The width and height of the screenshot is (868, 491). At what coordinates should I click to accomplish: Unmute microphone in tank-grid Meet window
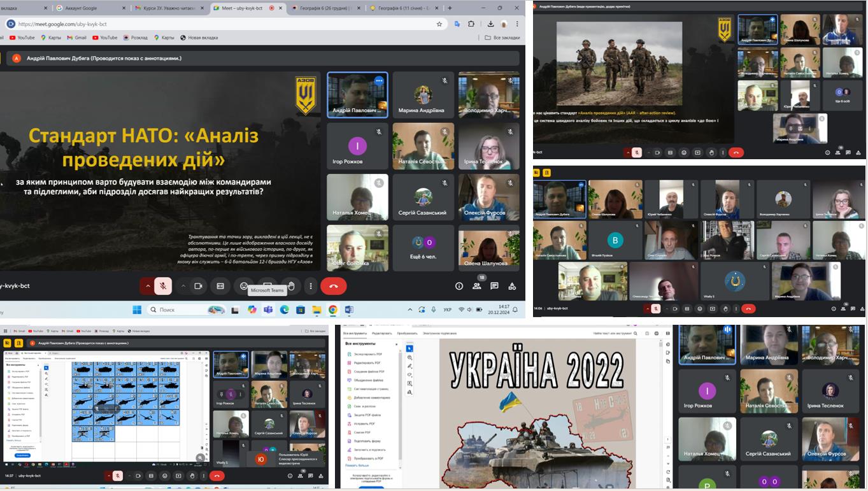(x=118, y=476)
